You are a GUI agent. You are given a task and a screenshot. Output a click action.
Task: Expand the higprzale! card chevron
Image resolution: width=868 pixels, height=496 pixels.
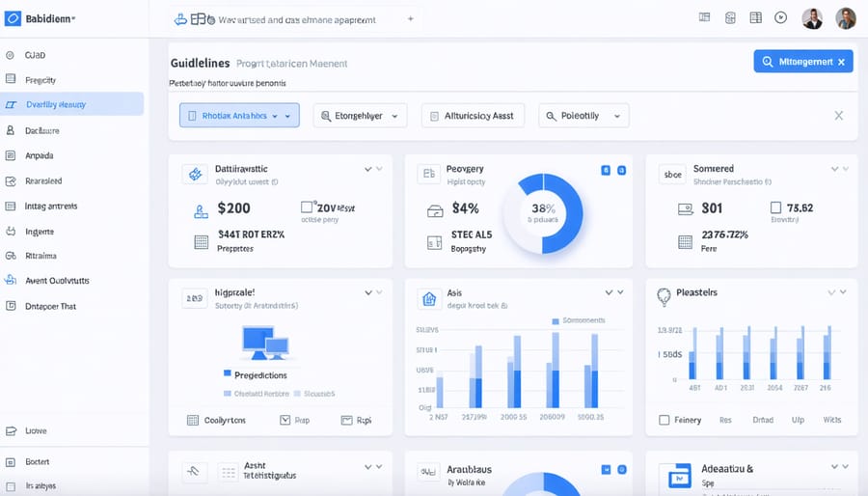tap(368, 292)
